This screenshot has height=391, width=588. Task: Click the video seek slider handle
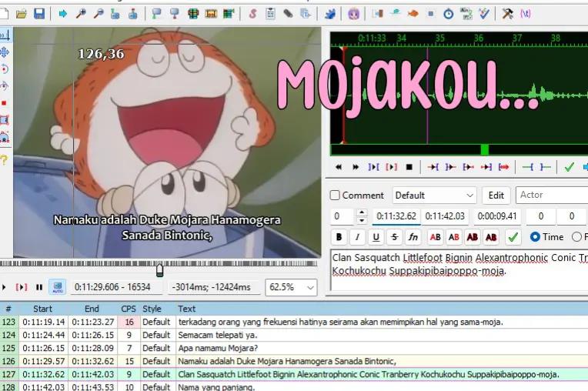coord(160,269)
